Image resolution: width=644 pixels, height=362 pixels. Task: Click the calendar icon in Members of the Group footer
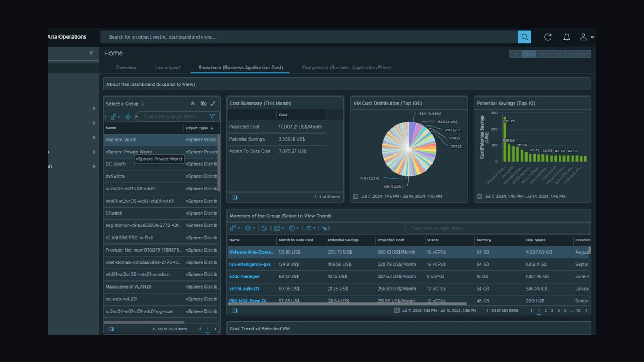[397, 310]
